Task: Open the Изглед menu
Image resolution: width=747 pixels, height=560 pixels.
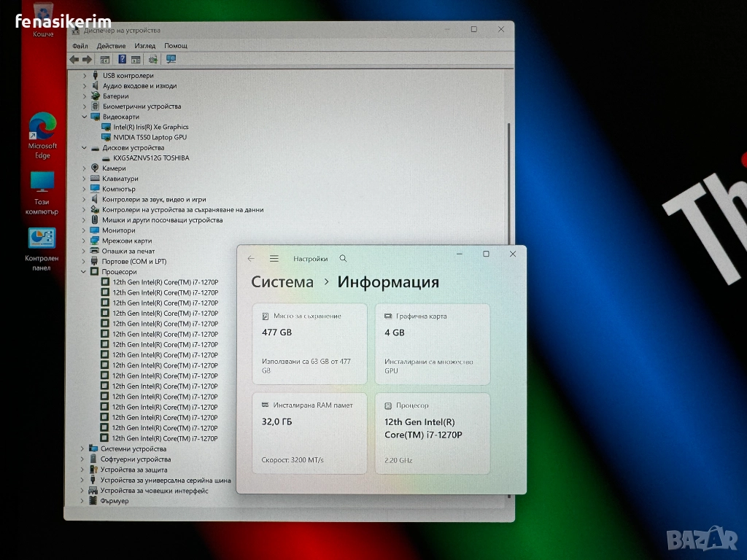Action: (144, 46)
